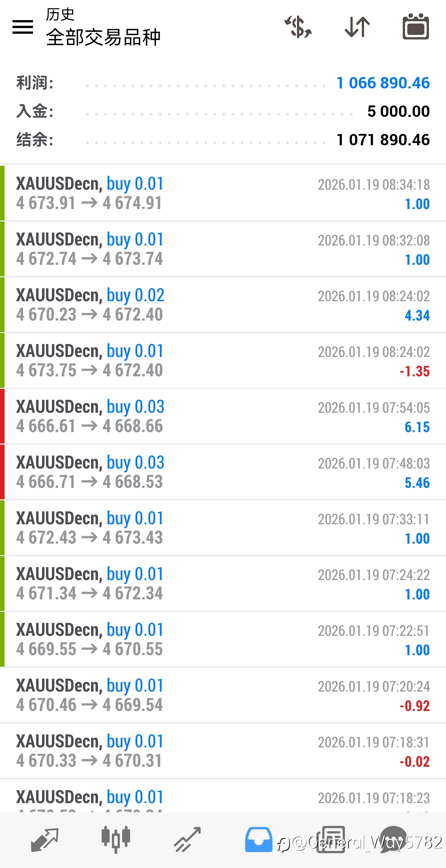Go to Quotes tab in bottom bar
This screenshot has height=868, width=446.
pos(45,839)
